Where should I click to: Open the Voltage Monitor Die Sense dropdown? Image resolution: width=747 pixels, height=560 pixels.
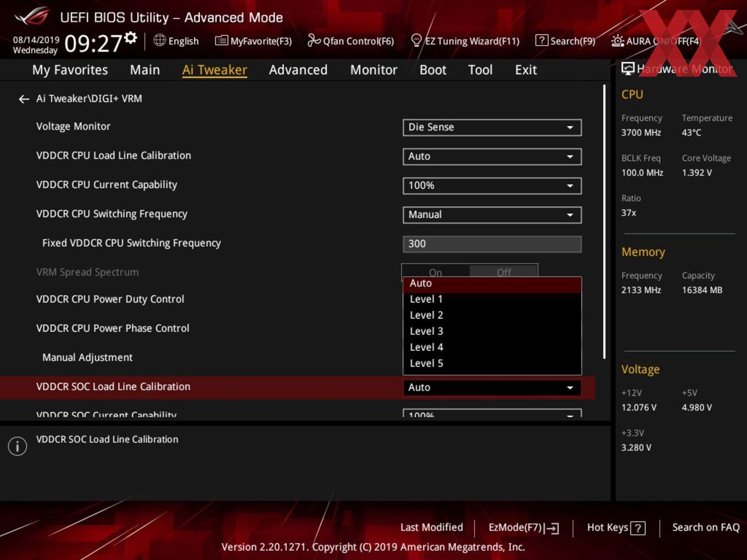click(x=492, y=127)
